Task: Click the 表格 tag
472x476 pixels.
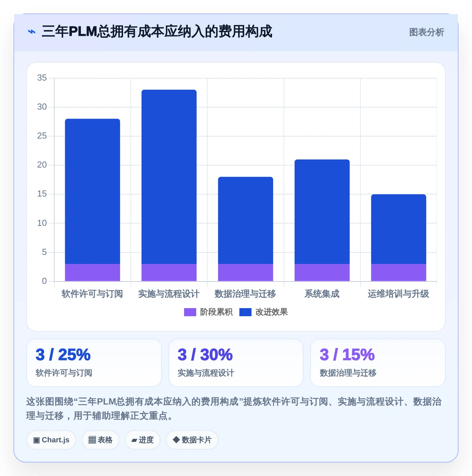Action: click(100, 440)
